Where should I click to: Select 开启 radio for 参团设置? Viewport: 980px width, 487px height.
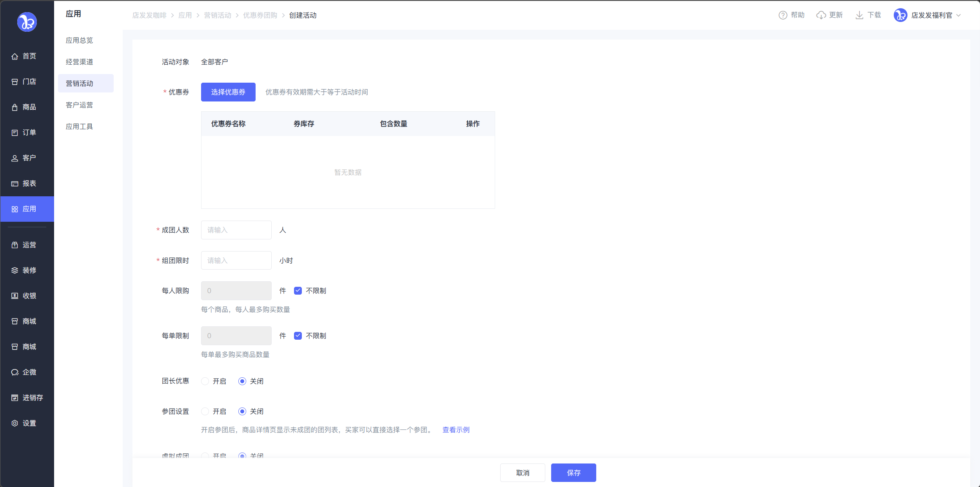(x=205, y=411)
